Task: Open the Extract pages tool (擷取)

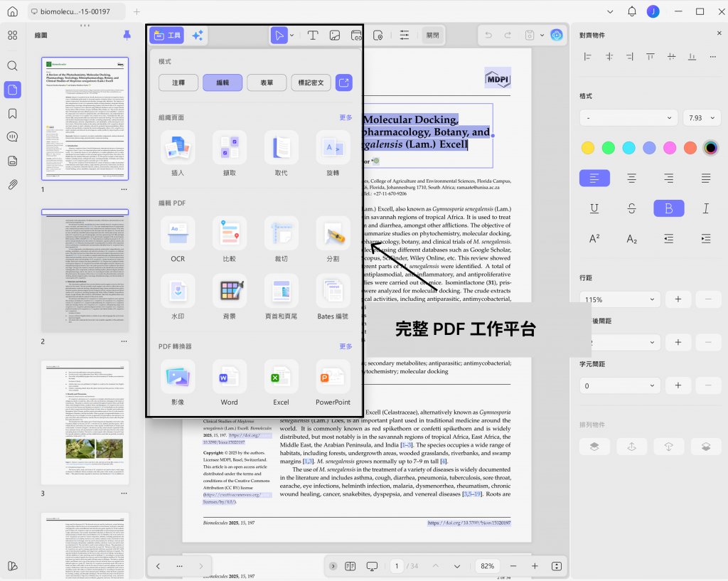Action: (230, 154)
